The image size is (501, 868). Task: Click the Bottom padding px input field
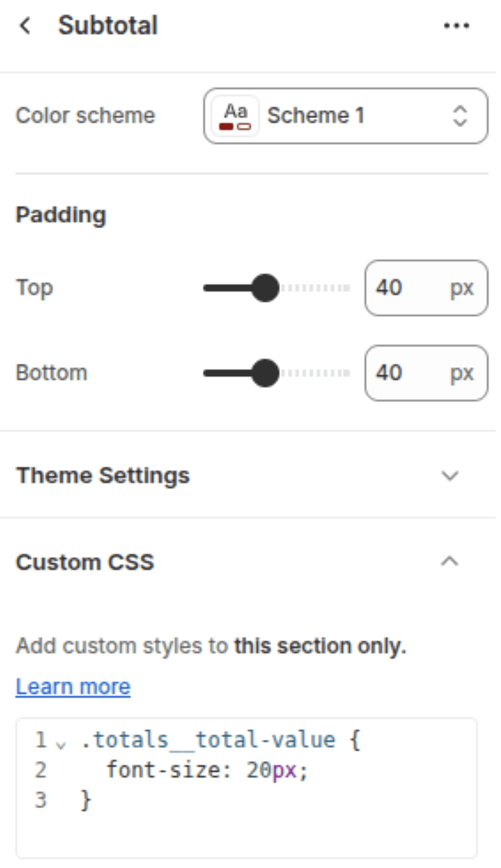(x=426, y=373)
